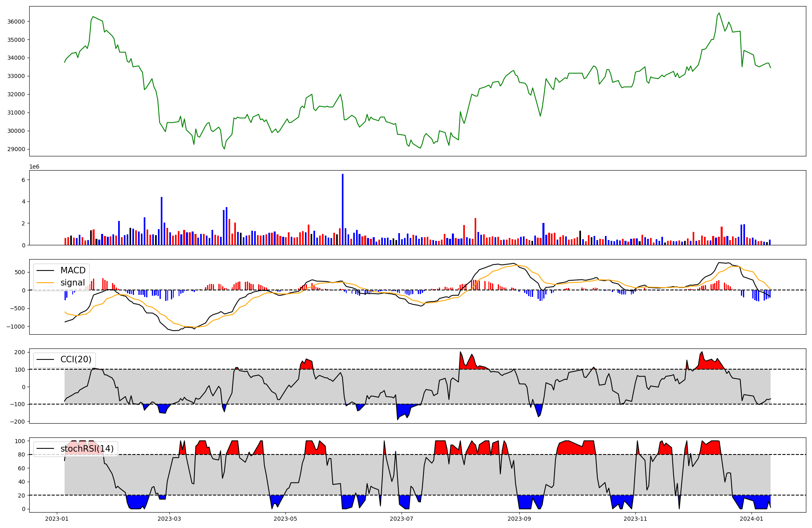Click the 80 stochRSI axis label
Screen dimensions: 812x528
pos(22,455)
